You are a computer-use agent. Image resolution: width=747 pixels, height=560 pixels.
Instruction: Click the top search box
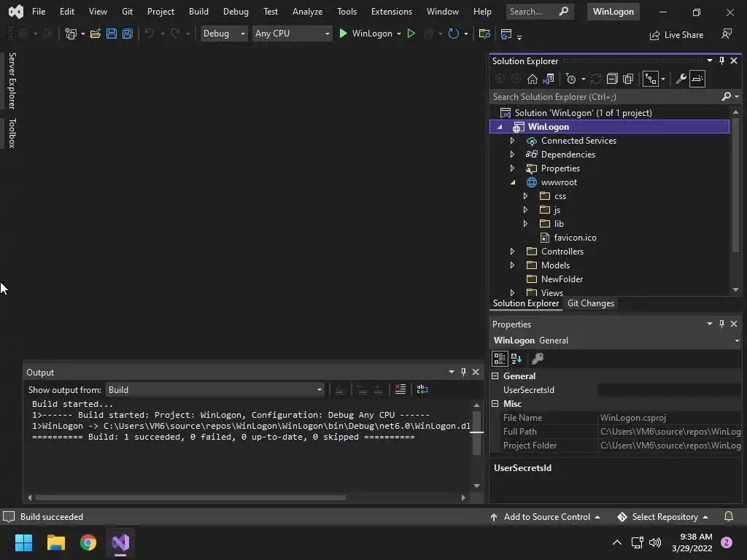(540, 12)
